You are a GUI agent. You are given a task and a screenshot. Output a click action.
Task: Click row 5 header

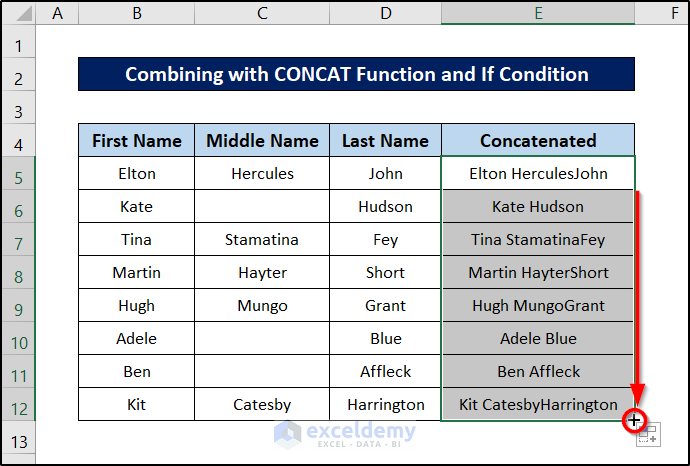pyautogui.click(x=19, y=174)
